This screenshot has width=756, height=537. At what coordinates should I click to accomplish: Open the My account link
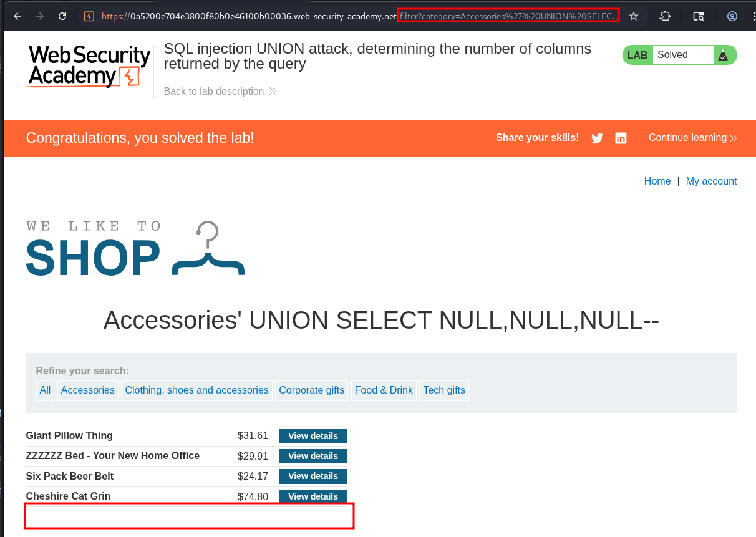pos(711,181)
